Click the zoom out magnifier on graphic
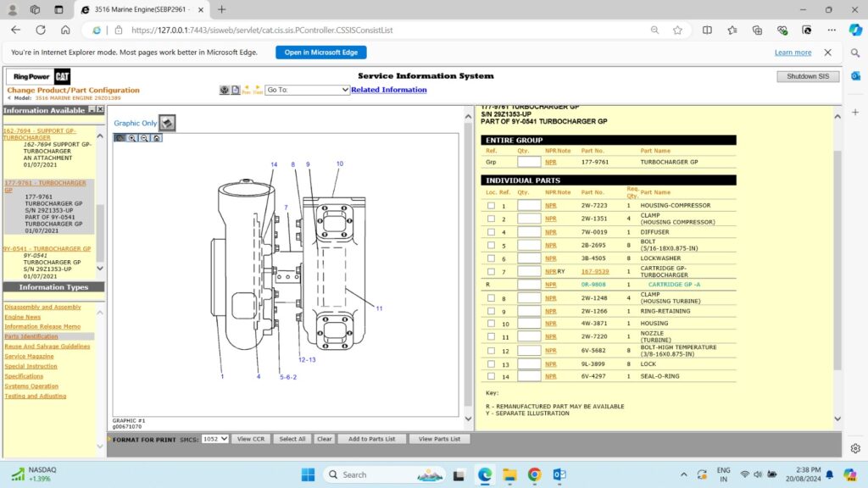This screenshot has height=488, width=868. pyautogui.click(x=144, y=138)
